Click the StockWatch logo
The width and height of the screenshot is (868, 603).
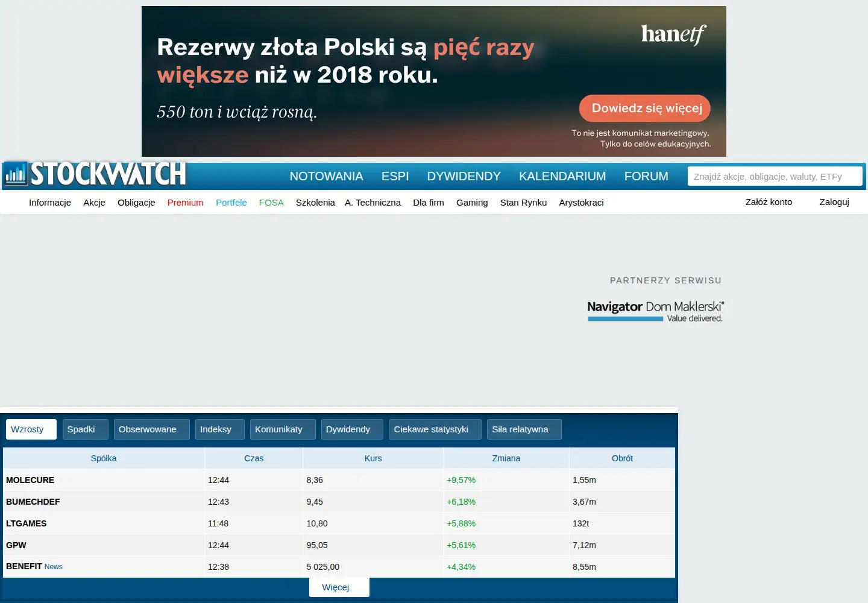tap(95, 174)
